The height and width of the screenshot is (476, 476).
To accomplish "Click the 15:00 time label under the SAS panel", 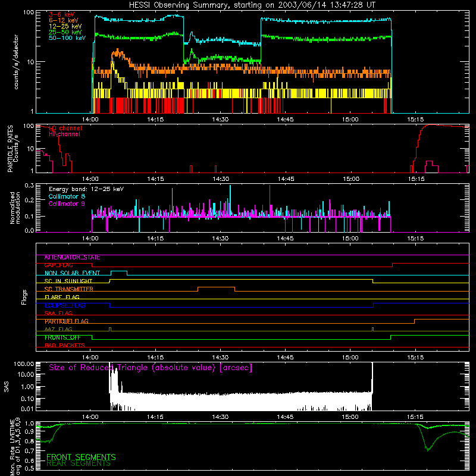I will click(x=350, y=417).
